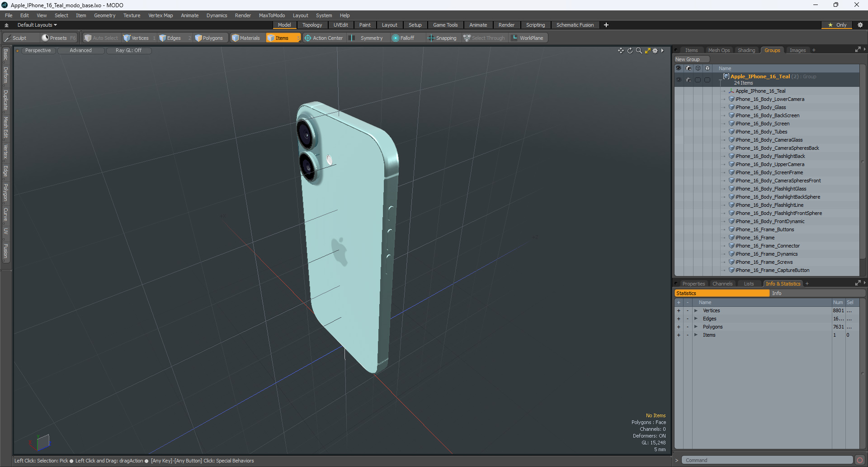Expand the Edges statistics row
The height and width of the screenshot is (467, 868).
pyautogui.click(x=696, y=319)
